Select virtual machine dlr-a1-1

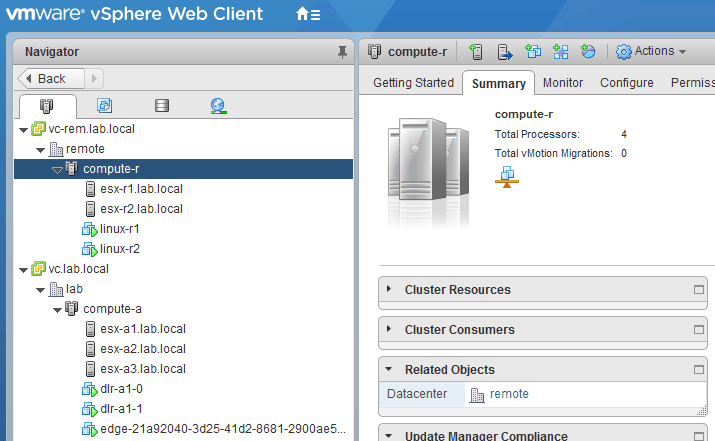click(121, 409)
